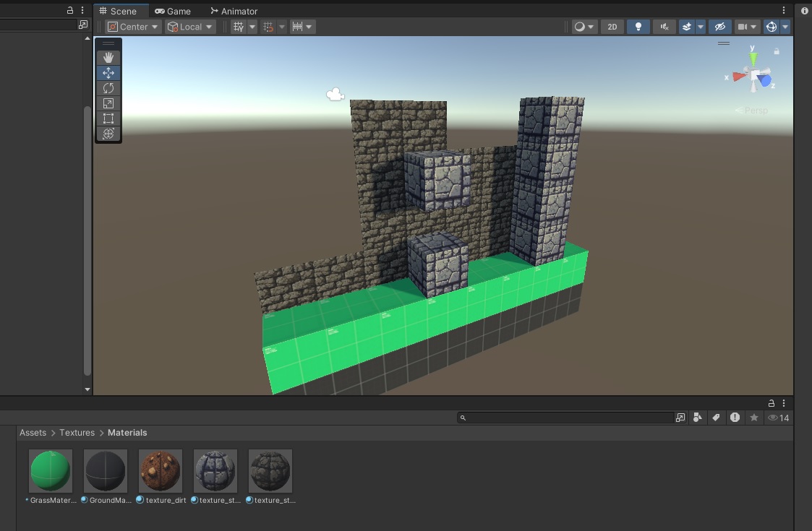Open the Project panel three-dot menu
Viewport: 812px width, 531px height.
click(784, 403)
